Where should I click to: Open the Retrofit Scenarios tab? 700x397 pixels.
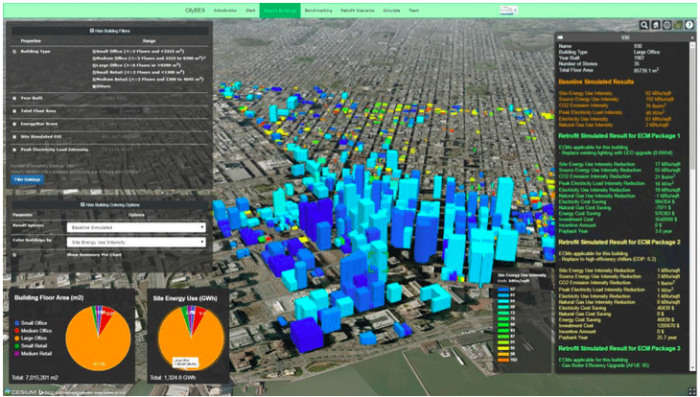pos(357,10)
